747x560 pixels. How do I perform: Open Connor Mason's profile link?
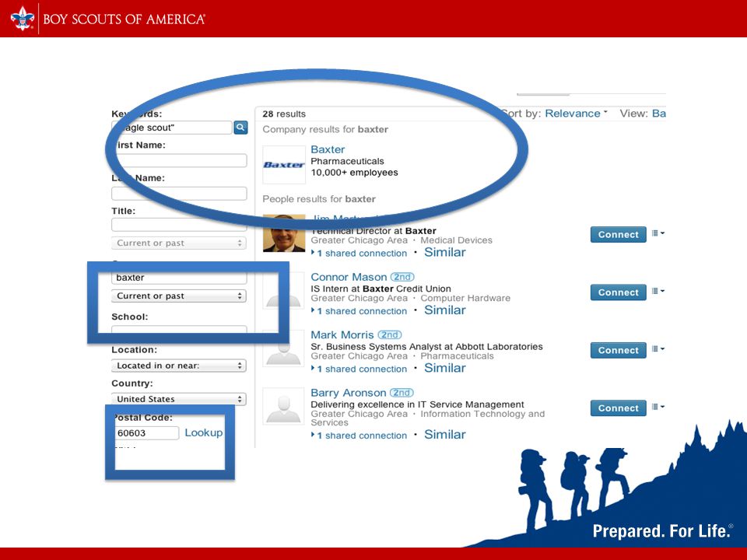point(349,277)
